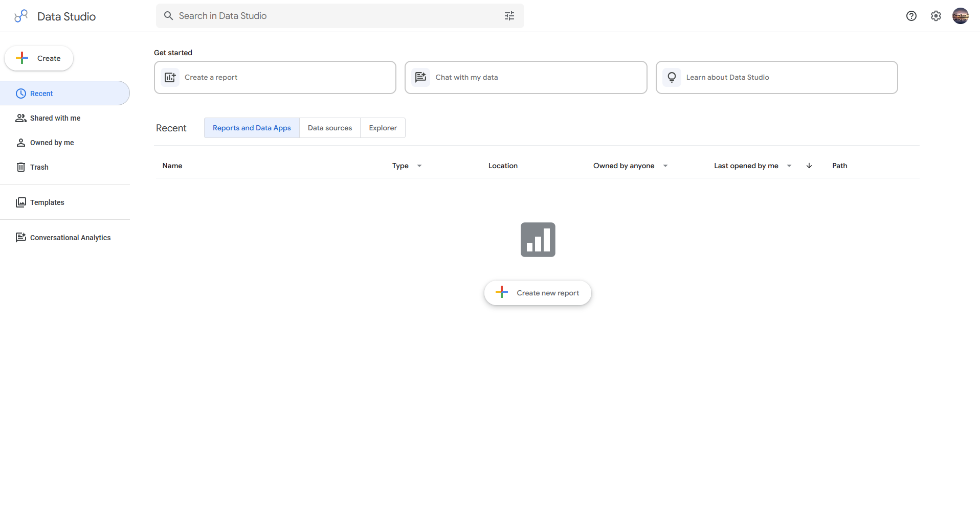Screen dimensions: 980x507
Task: Click the Create report chart icon
Action: click(x=170, y=77)
